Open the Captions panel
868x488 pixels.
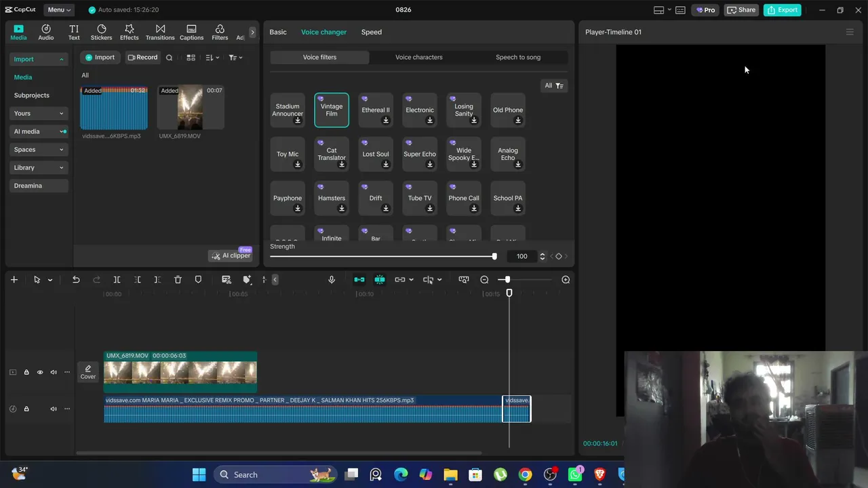tap(192, 32)
